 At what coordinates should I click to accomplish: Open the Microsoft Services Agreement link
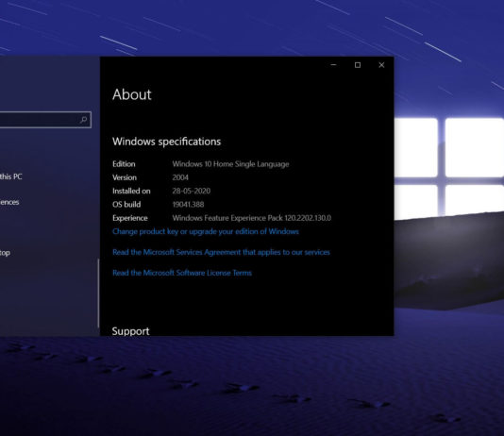pos(221,252)
